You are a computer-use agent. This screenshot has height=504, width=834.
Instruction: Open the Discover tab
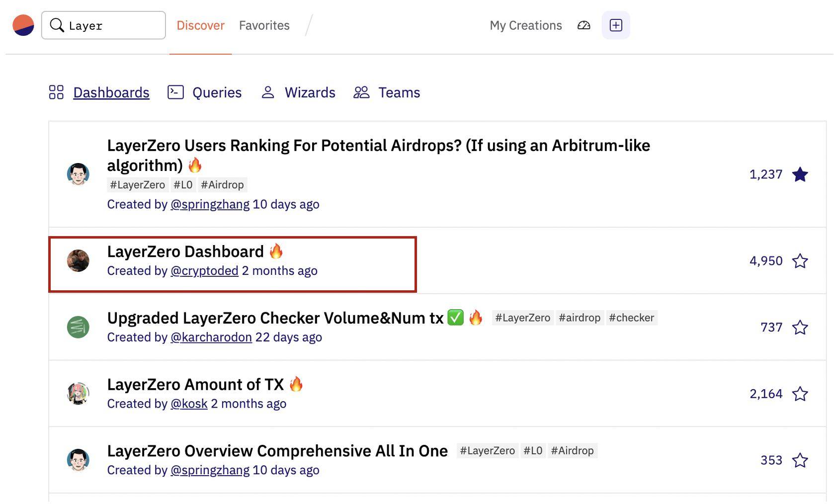(x=201, y=25)
